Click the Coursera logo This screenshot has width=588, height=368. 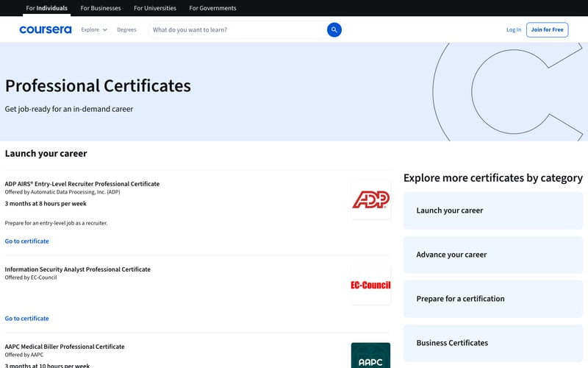point(46,29)
